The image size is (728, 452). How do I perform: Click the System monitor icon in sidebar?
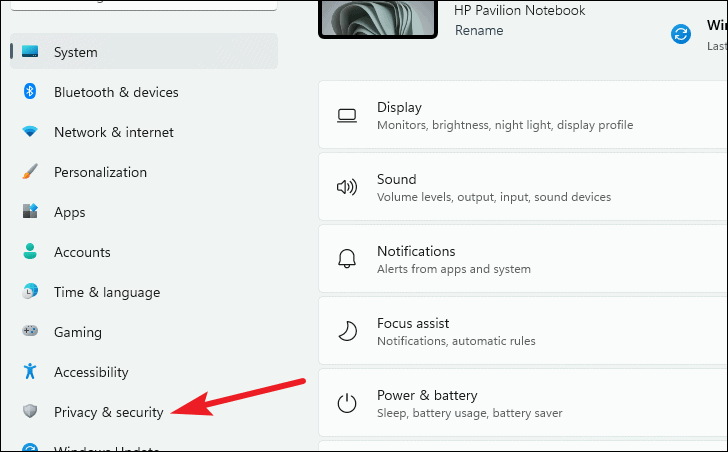click(x=30, y=52)
